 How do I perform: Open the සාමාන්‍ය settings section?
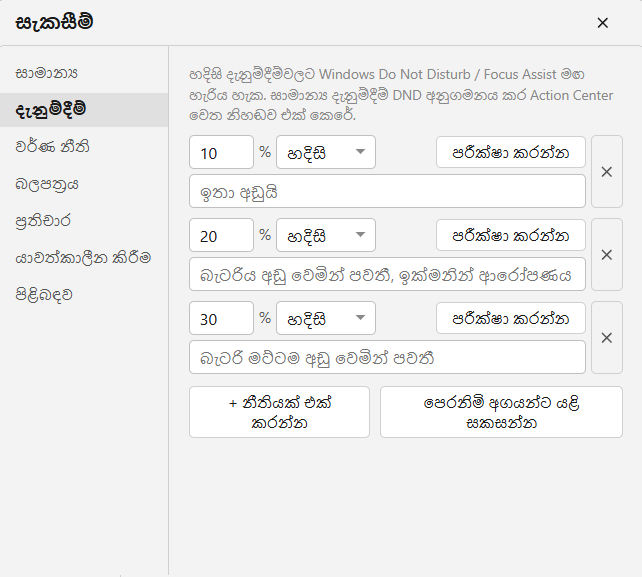pyautogui.click(x=84, y=73)
